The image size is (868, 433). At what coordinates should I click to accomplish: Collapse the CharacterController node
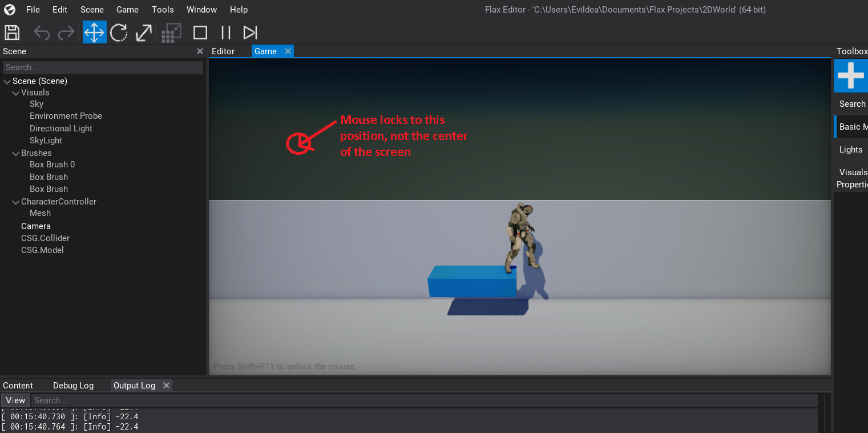16,201
